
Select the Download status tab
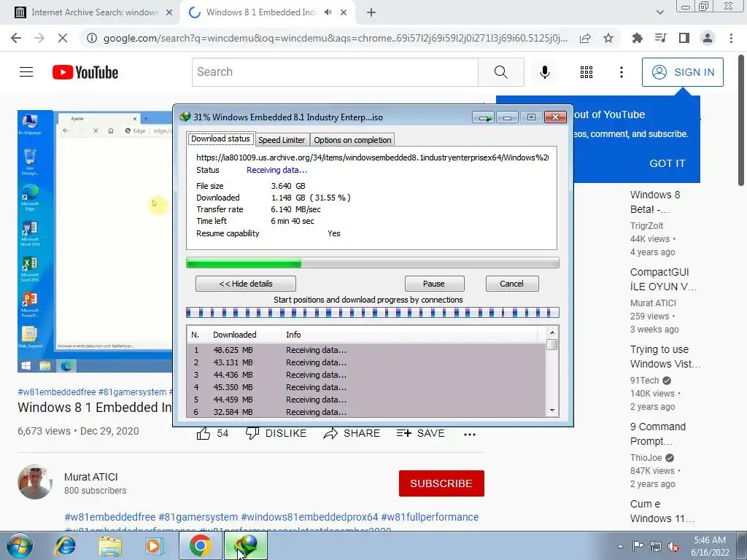220,139
